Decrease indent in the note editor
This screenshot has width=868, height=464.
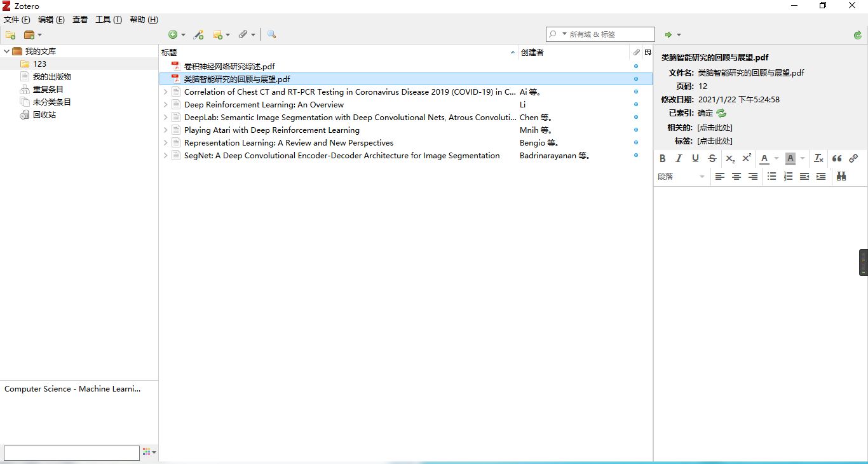[x=804, y=176]
